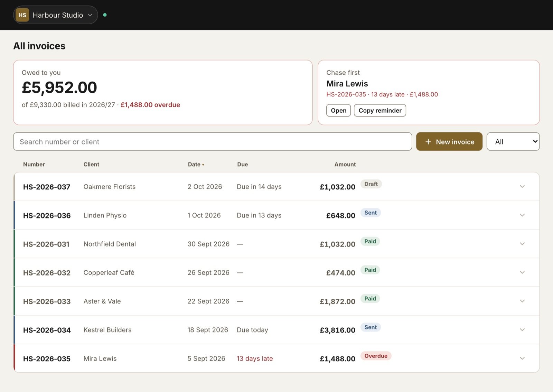Click the £1,488.00 overdue summary text

150,105
